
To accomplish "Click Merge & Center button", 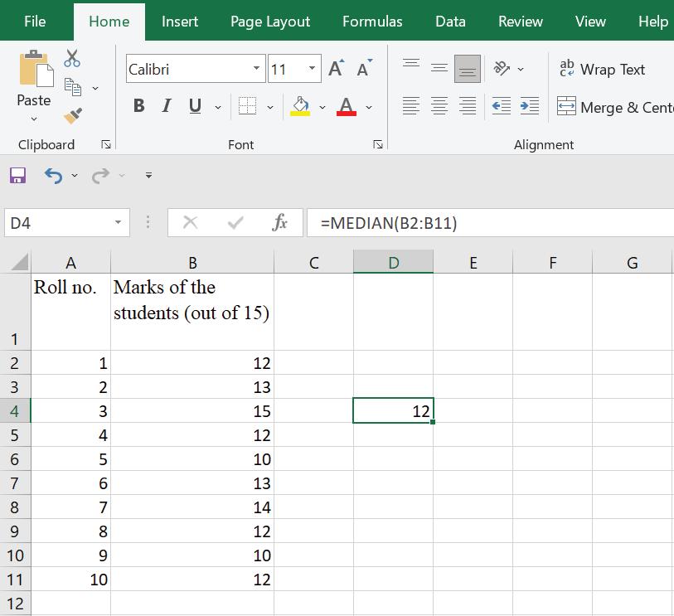I will [x=614, y=107].
